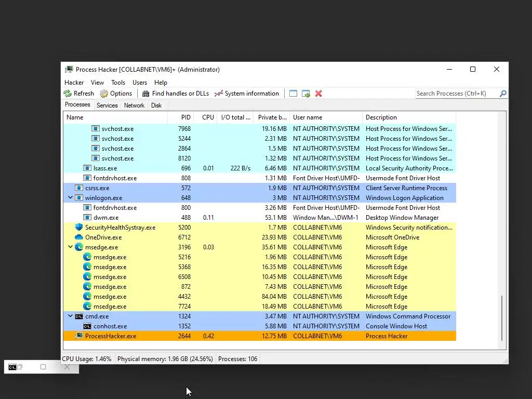Maximize the Process Hacker window
The width and height of the screenshot is (532, 399).
click(x=473, y=69)
